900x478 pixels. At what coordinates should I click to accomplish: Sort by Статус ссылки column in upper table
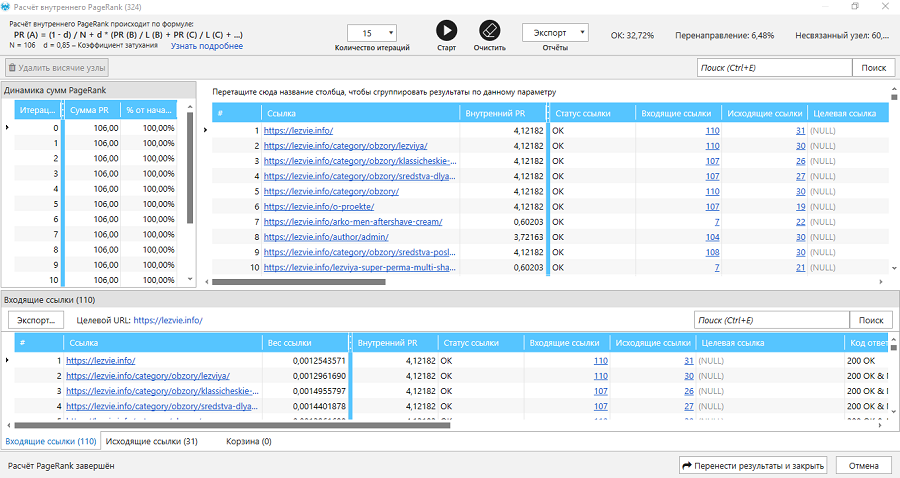(592, 113)
